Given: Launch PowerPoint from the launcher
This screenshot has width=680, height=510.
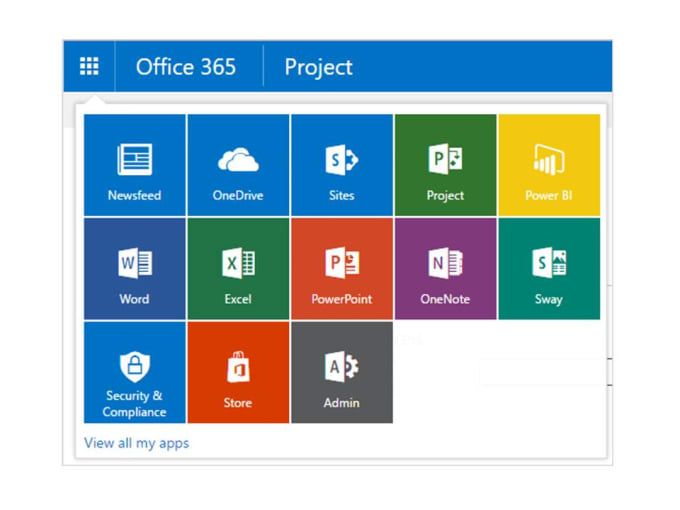Looking at the screenshot, I should 342,269.
